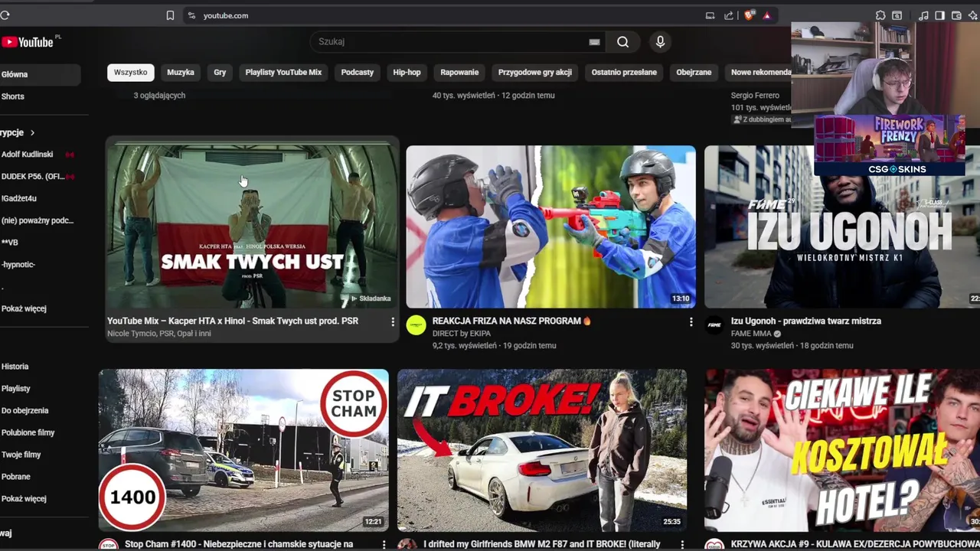Open the Leo AI sparkle icon
Screen dimensions: 980x551
(x=973, y=15)
